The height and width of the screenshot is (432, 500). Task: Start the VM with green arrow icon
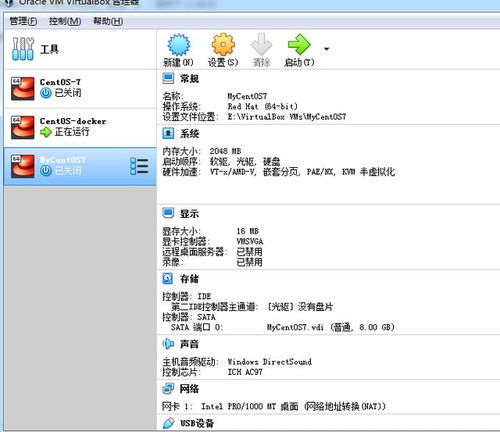click(x=299, y=44)
